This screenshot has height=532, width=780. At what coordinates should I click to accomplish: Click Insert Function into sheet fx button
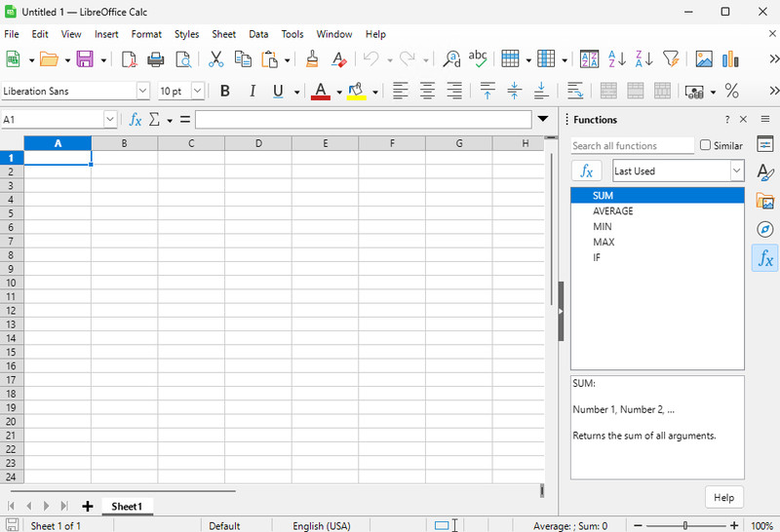[x=587, y=171]
